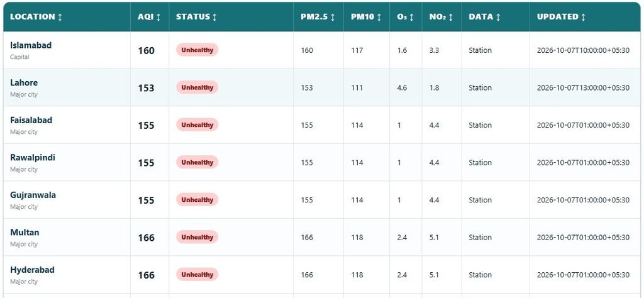Select NO₂ value 5.1 in Hyderabad row

tap(434, 275)
